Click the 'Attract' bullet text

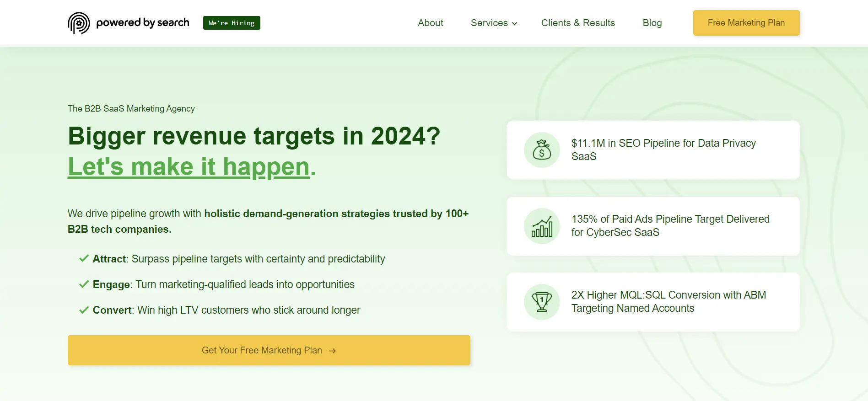(239, 259)
